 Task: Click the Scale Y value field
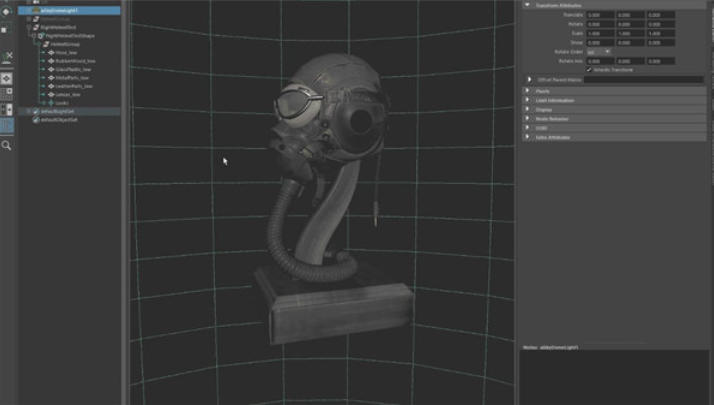(x=630, y=33)
